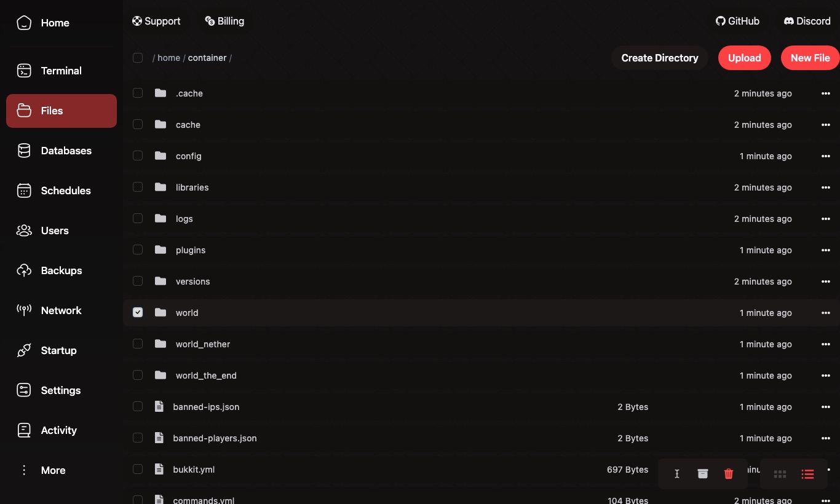
Task: Click the folder icon for .cache
Action: click(x=160, y=93)
